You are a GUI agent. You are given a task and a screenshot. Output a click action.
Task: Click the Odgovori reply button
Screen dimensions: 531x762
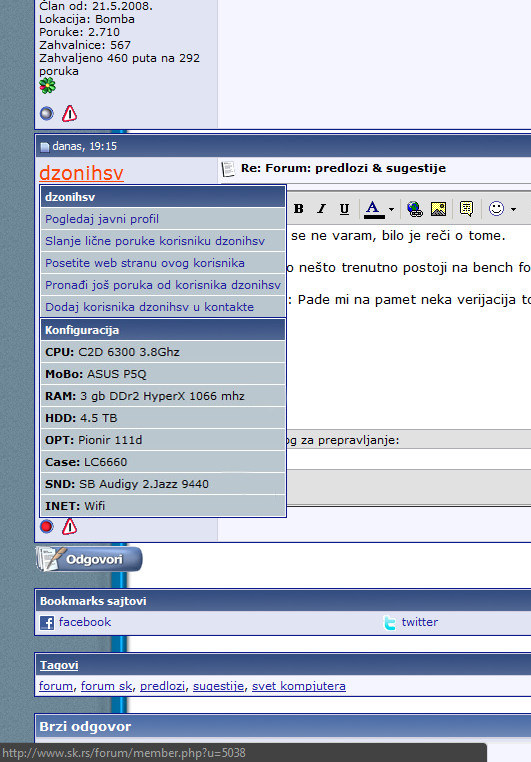click(x=89, y=559)
